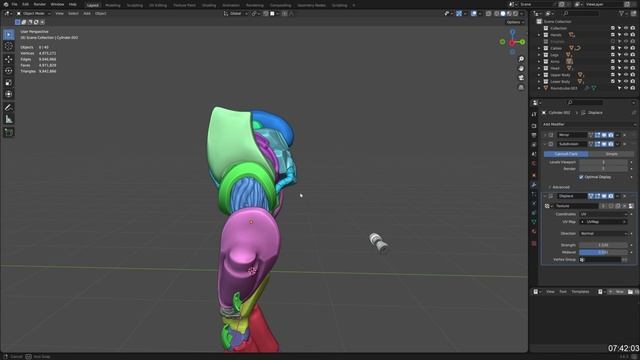Open the Add Modifier dropdown
The width and height of the screenshot is (640, 360).
(x=589, y=124)
